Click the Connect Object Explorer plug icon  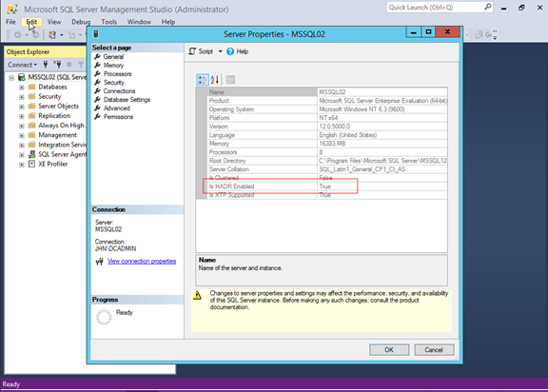[46, 65]
